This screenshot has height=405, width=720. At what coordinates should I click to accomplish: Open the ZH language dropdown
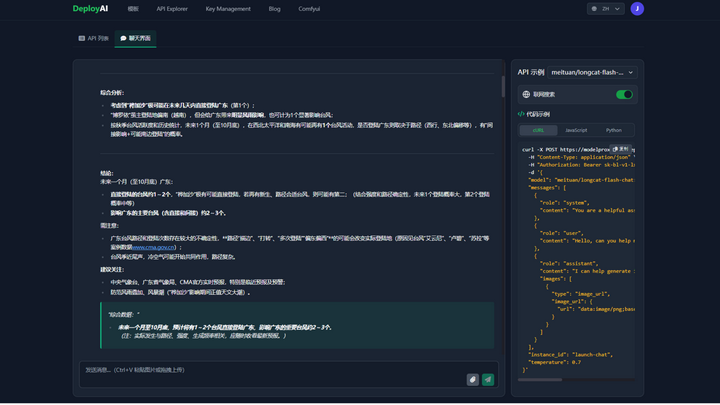click(606, 9)
